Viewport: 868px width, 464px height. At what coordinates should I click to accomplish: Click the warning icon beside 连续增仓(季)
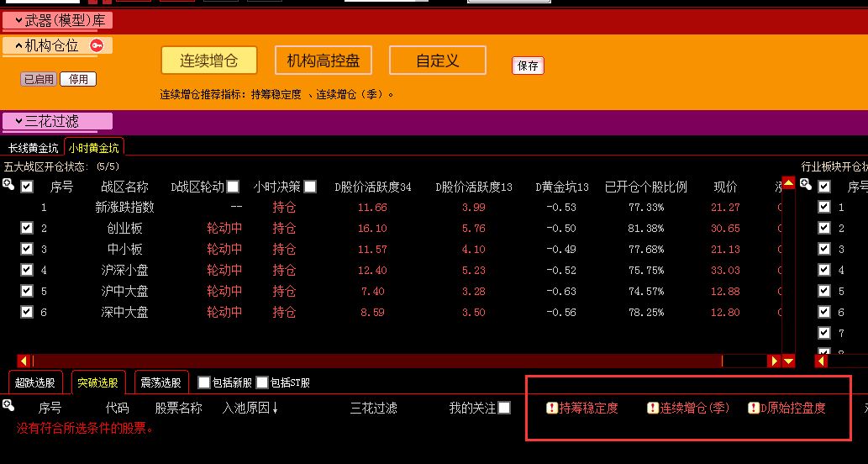point(653,409)
